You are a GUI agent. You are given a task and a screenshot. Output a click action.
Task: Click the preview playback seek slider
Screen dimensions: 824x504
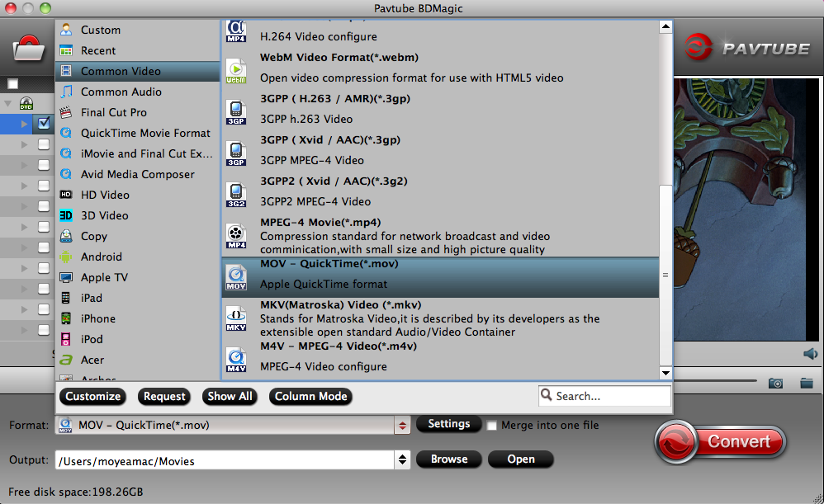click(715, 380)
